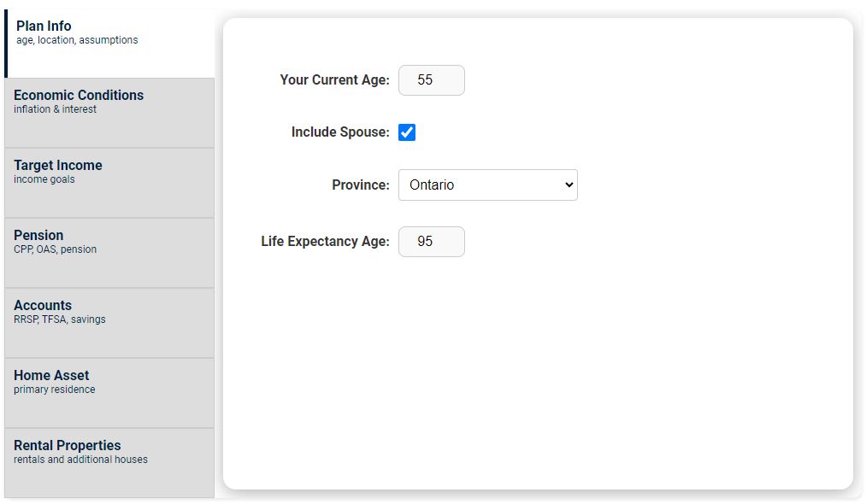The height and width of the screenshot is (504, 866).
Task: Click the 'Your Current Age:' label
Action: click(334, 80)
